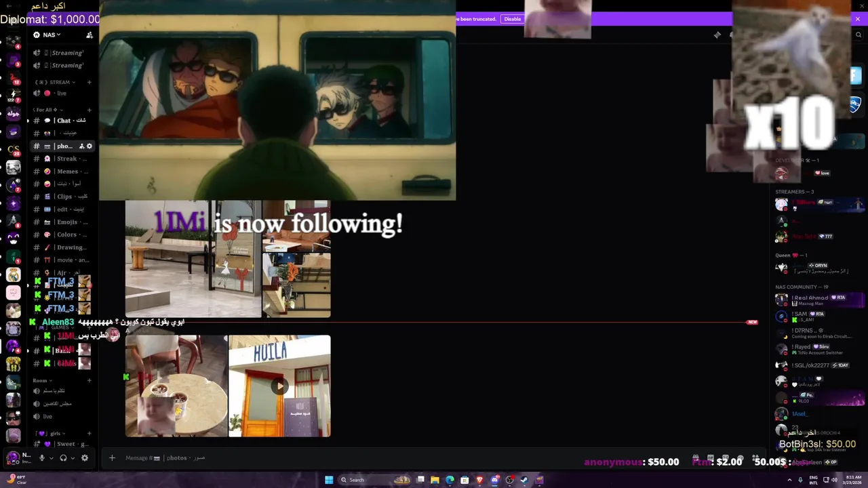
Task: Add a channel to the girls category
Action: tap(89, 433)
